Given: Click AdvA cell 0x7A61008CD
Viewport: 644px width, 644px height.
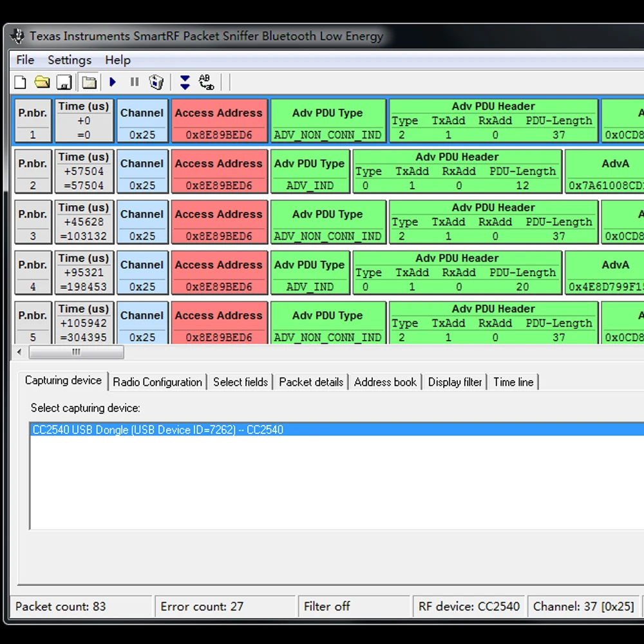Looking at the screenshot, I should [x=605, y=171].
